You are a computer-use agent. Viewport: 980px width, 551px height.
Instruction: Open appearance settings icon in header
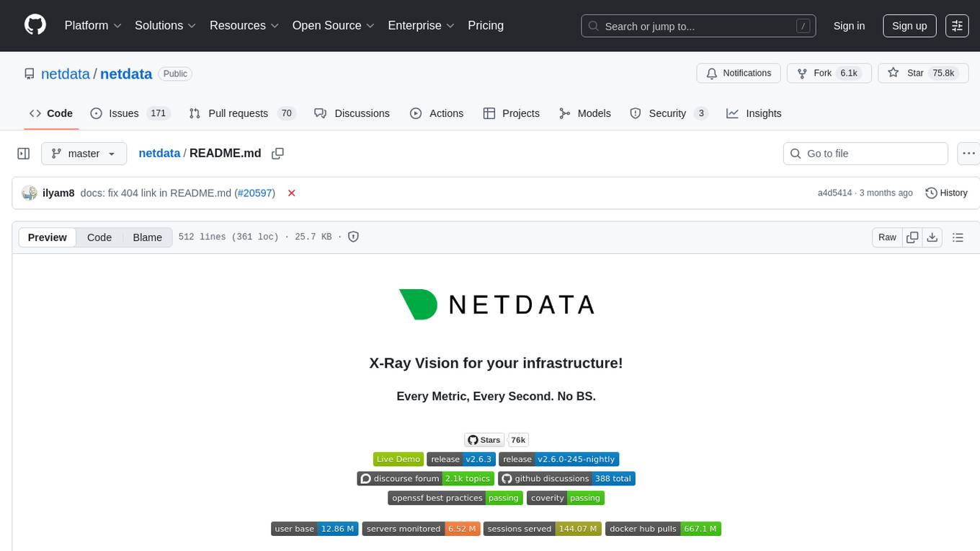(957, 26)
